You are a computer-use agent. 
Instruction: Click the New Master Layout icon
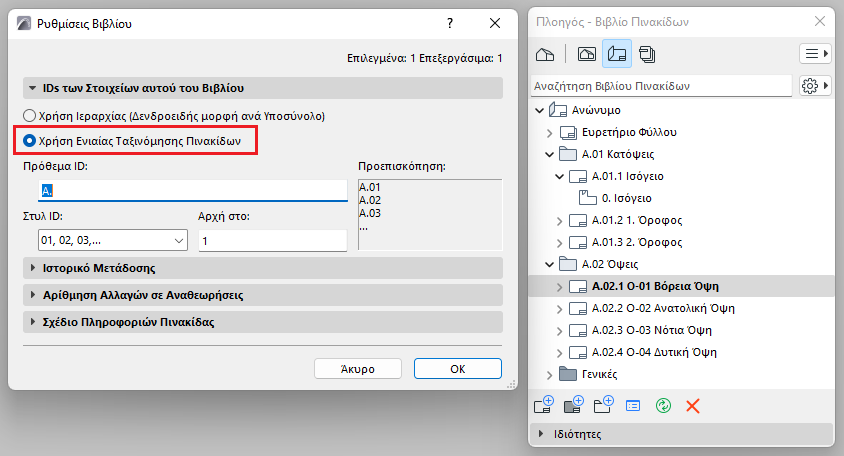tap(574, 405)
